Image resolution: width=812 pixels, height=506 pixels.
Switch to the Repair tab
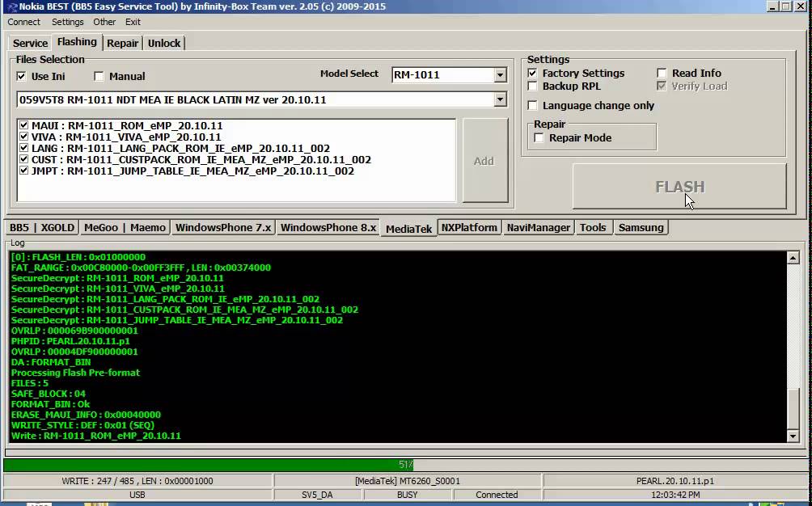point(122,43)
